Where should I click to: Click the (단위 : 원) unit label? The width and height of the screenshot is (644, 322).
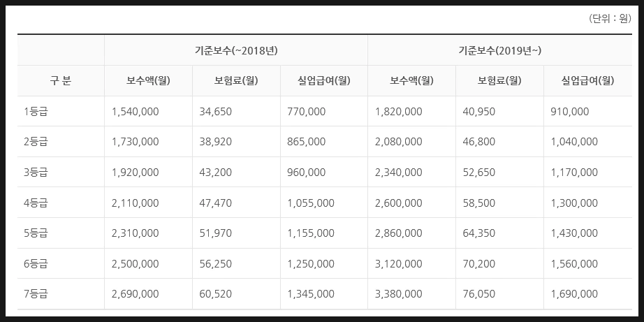click(610, 19)
